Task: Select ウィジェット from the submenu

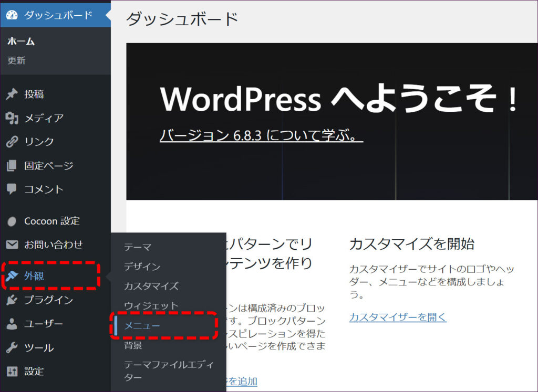Action: (151, 305)
